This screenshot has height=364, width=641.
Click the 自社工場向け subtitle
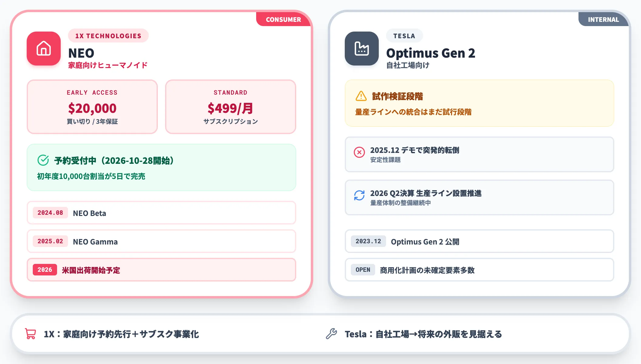pyautogui.click(x=408, y=65)
